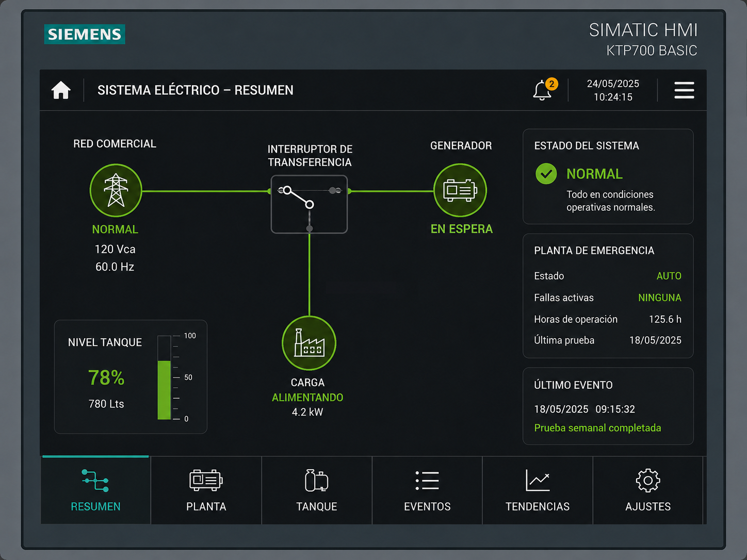747x560 pixels.
Task: Click the orange alarm count badge
Action: [x=551, y=84]
